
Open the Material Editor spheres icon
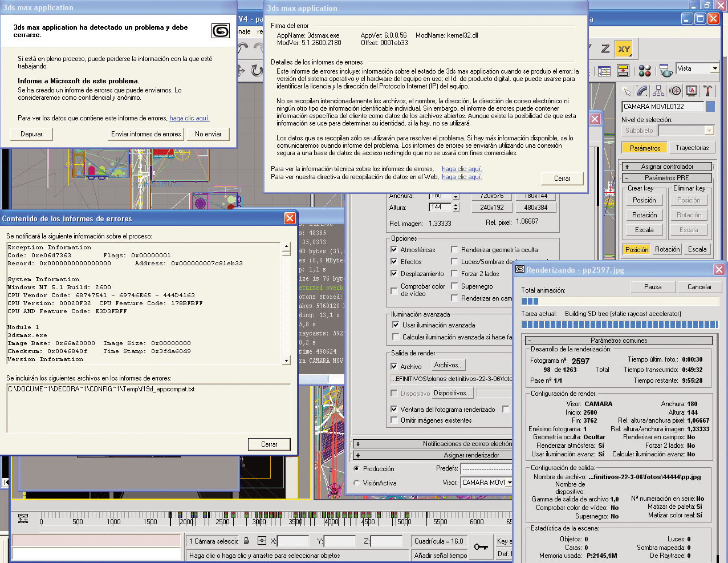[645, 71]
